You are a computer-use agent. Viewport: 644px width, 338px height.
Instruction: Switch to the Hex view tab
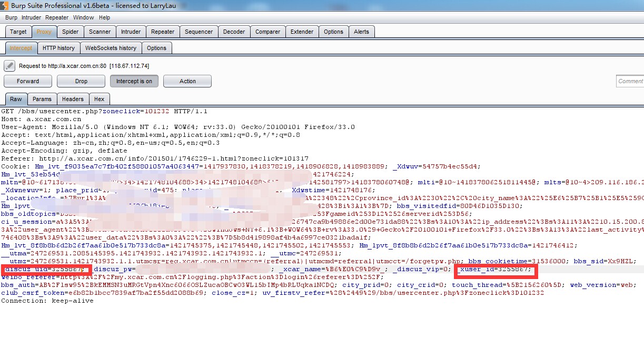tap(100, 99)
